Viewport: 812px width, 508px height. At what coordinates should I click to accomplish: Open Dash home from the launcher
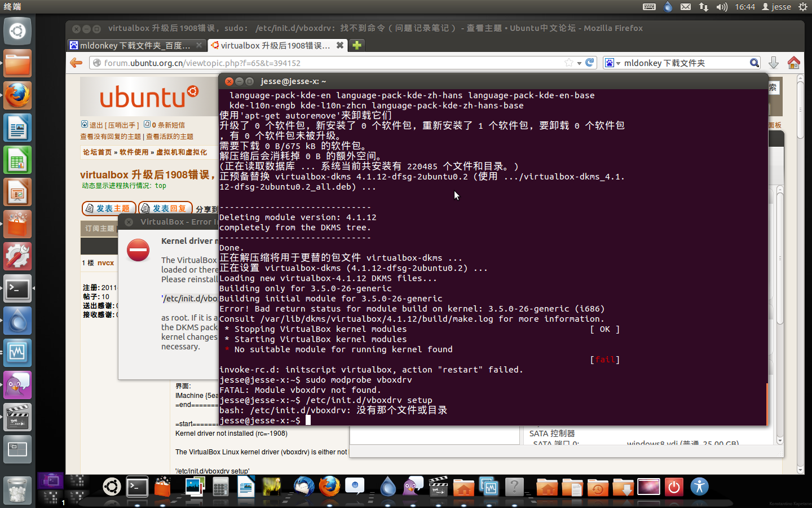tap(17, 30)
